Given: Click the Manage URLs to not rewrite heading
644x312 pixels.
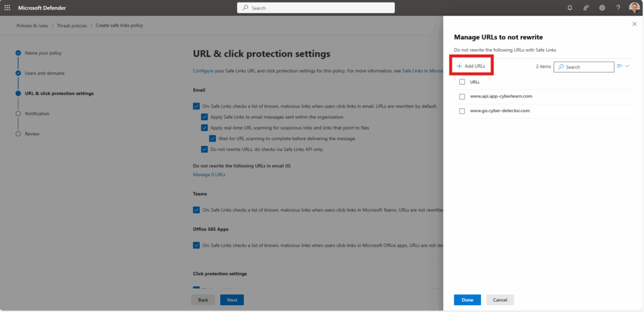Looking at the screenshot, I should click(x=499, y=37).
